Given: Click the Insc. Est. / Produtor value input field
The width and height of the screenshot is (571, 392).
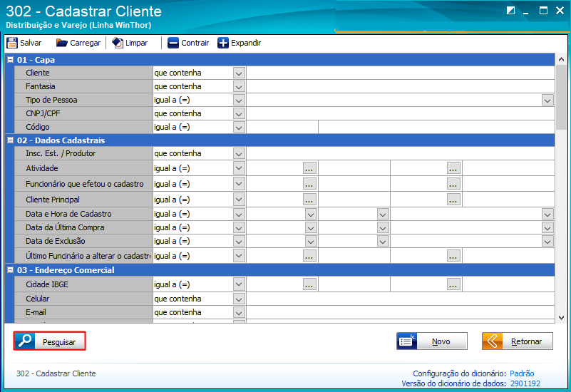Looking at the screenshot, I should click(x=400, y=153).
